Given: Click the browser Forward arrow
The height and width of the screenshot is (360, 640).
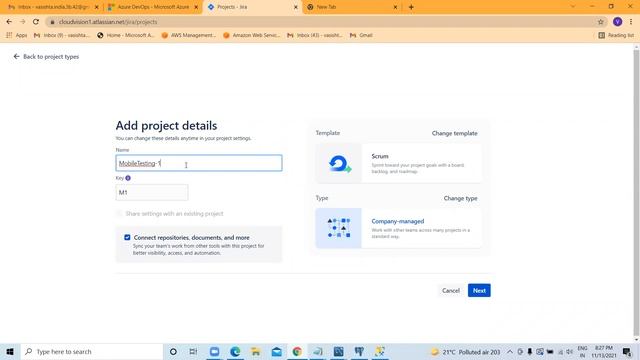Looking at the screenshot, I should (22, 22).
